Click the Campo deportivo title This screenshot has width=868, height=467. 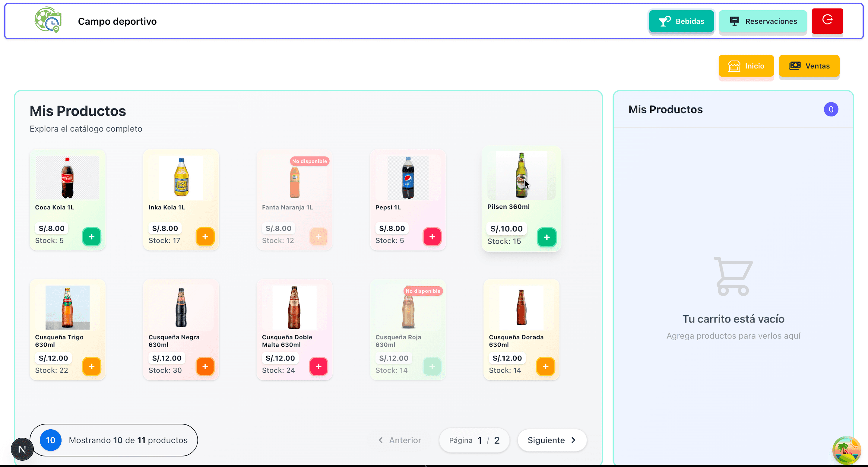point(117,21)
